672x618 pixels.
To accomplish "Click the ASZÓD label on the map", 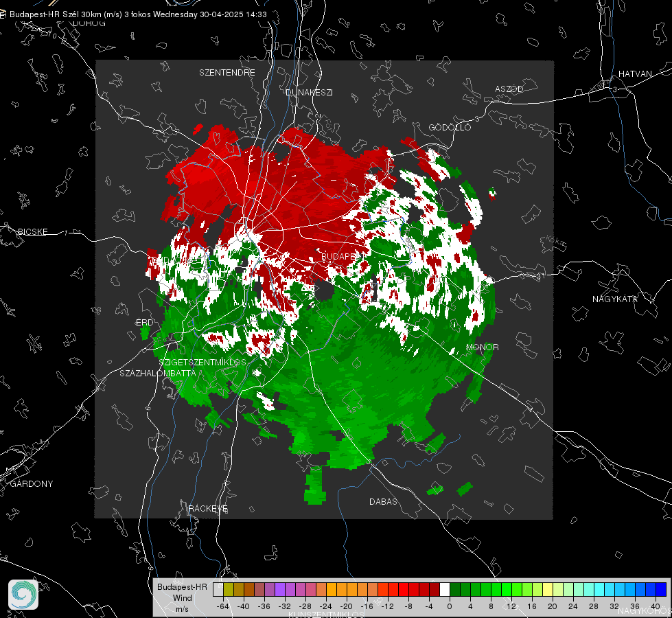I will (509, 89).
